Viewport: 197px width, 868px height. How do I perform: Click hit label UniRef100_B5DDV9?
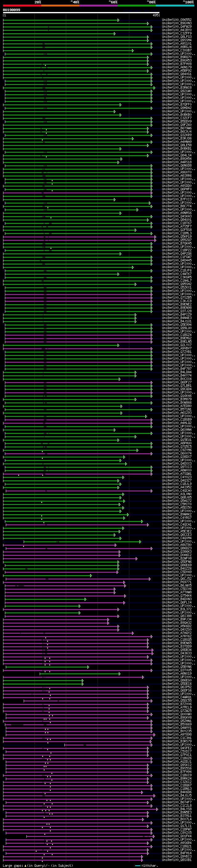pyautogui.click(x=177, y=122)
